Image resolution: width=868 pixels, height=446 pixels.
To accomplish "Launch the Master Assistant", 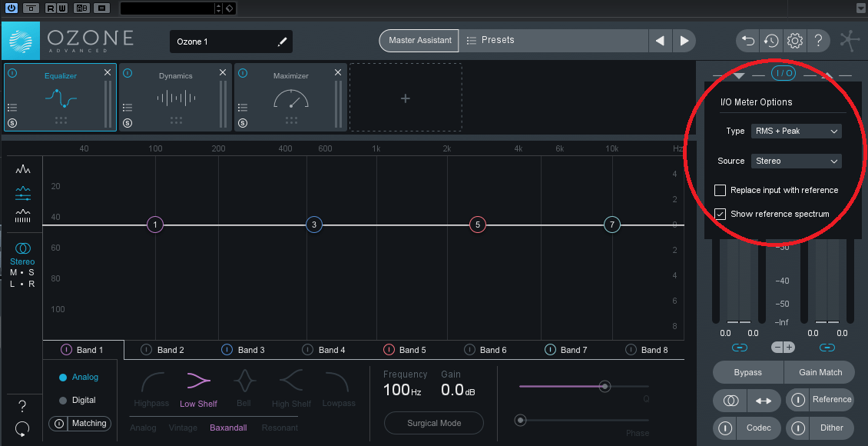I will (x=419, y=40).
